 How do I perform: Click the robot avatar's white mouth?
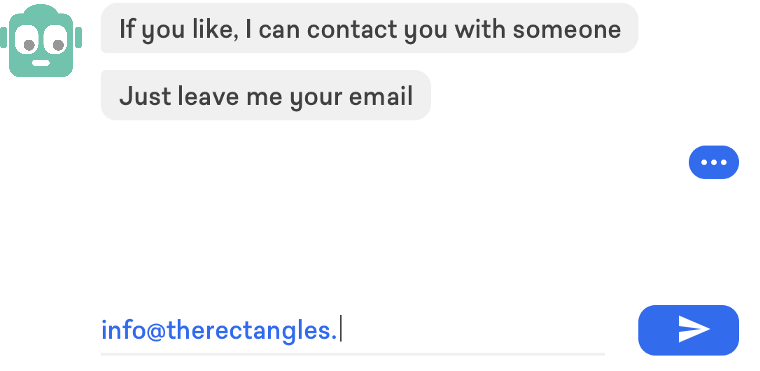click(x=41, y=63)
